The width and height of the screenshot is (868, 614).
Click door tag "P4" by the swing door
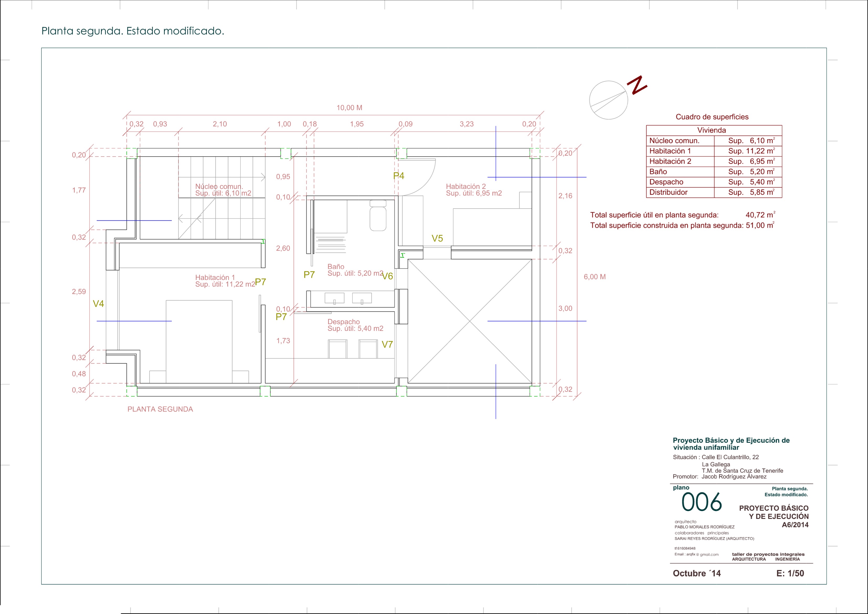tap(398, 176)
